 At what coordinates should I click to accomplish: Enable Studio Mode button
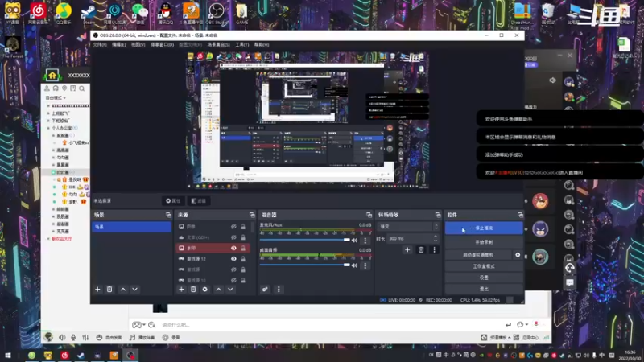point(484,266)
